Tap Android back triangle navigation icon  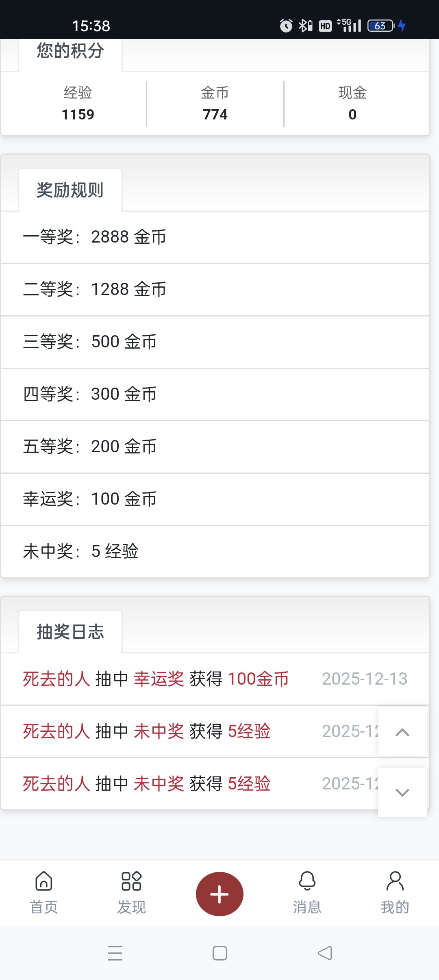pos(324,953)
